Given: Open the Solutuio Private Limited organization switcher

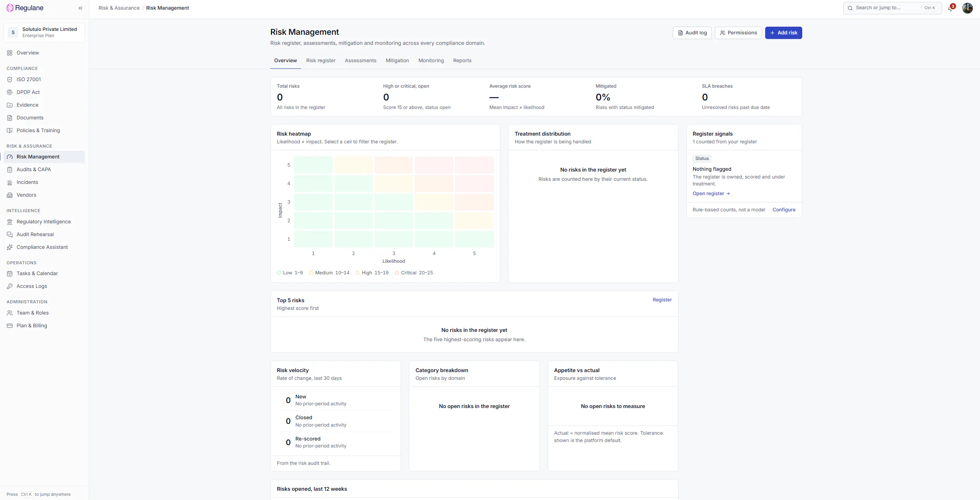Looking at the screenshot, I should [x=44, y=32].
